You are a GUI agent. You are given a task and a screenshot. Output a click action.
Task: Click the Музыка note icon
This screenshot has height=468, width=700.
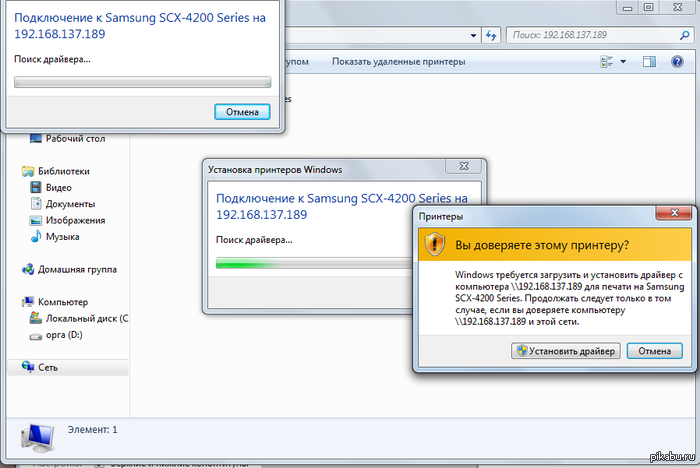[36, 237]
